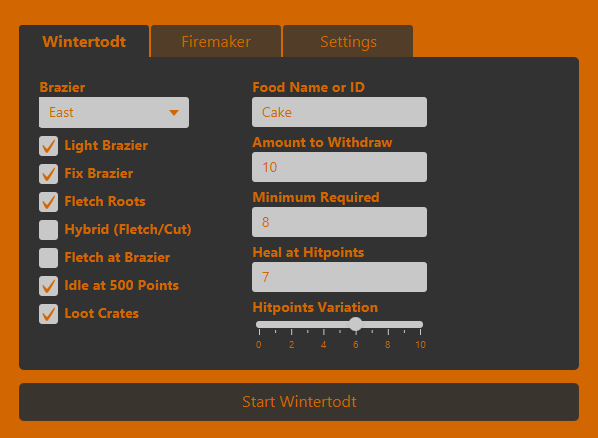Toggle the Fix Brazier checkbox
Screen dimensions: 598x438
[x=48, y=174]
